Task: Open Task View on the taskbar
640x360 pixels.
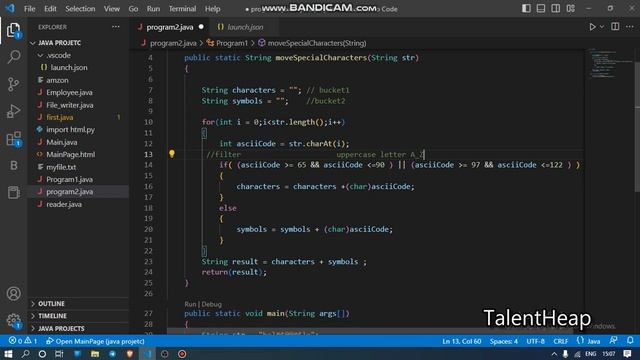Action: pos(59,354)
